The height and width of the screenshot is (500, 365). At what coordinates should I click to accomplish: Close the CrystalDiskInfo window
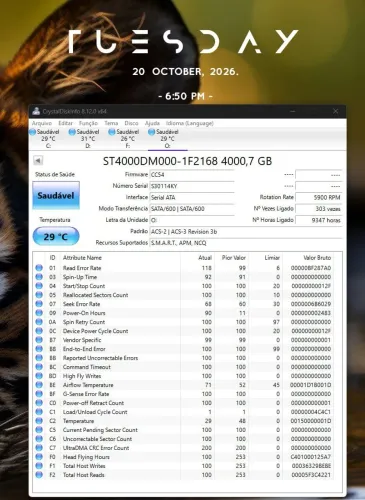point(335,111)
